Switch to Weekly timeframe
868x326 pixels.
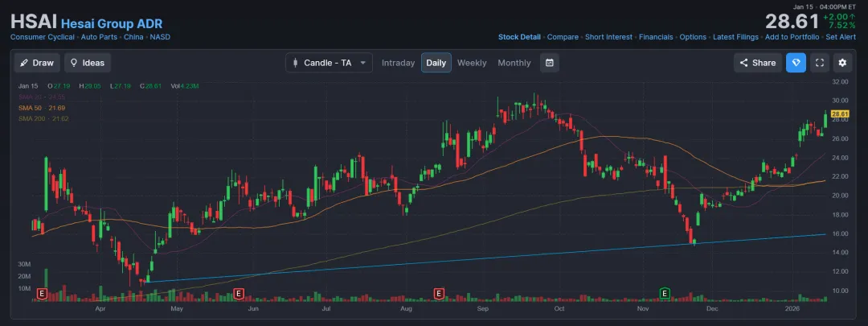click(472, 63)
